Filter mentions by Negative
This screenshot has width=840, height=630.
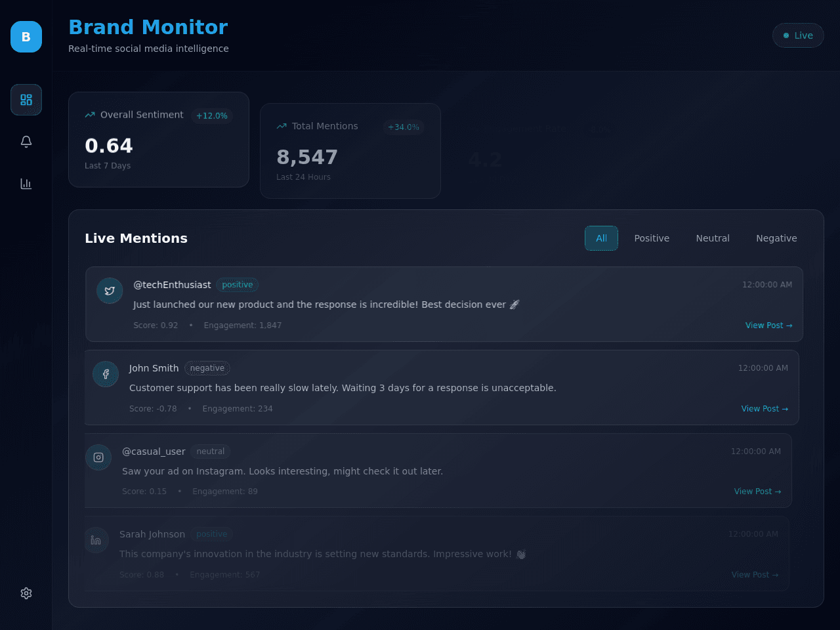click(776, 238)
